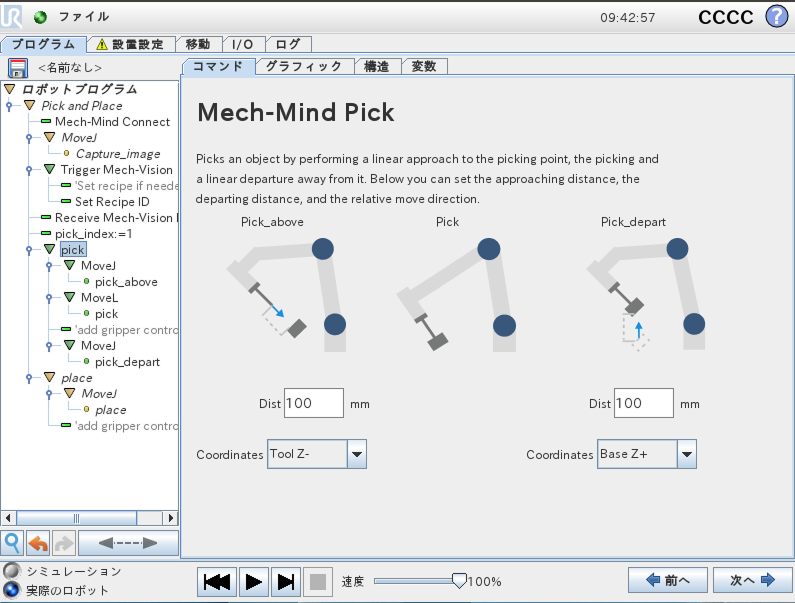This screenshot has height=603, width=795.
Task: Click the CCCC label in the header
Action: coord(726,17)
